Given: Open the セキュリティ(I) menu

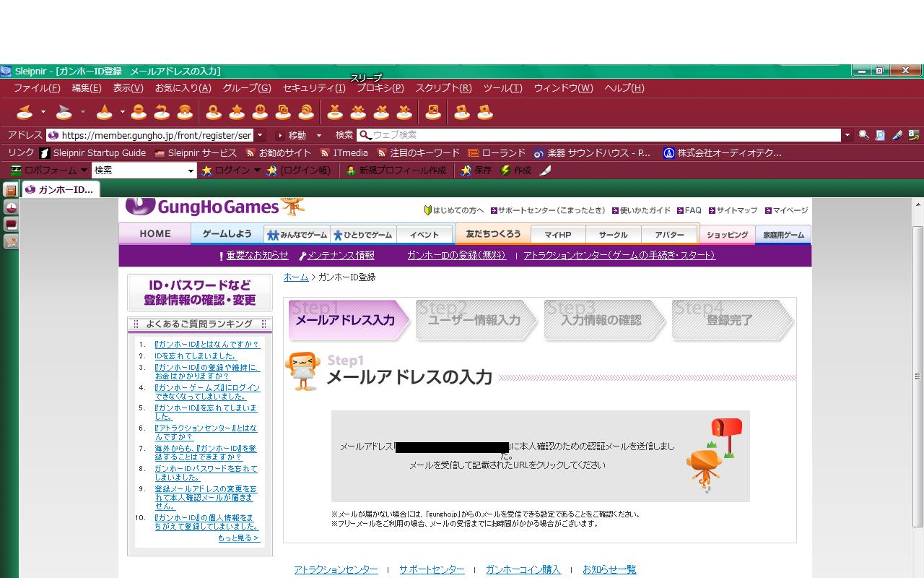Looking at the screenshot, I should pyautogui.click(x=314, y=88).
